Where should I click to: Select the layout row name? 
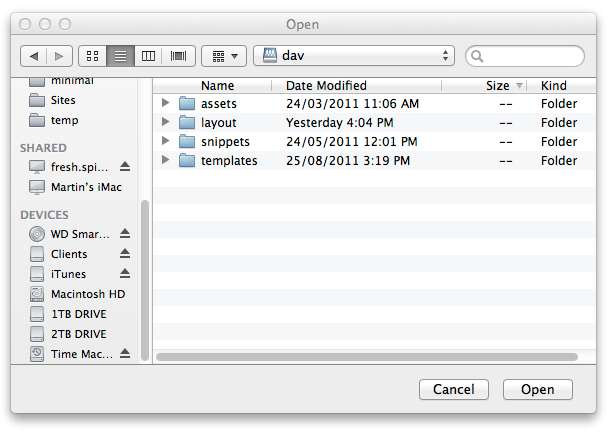point(219,123)
